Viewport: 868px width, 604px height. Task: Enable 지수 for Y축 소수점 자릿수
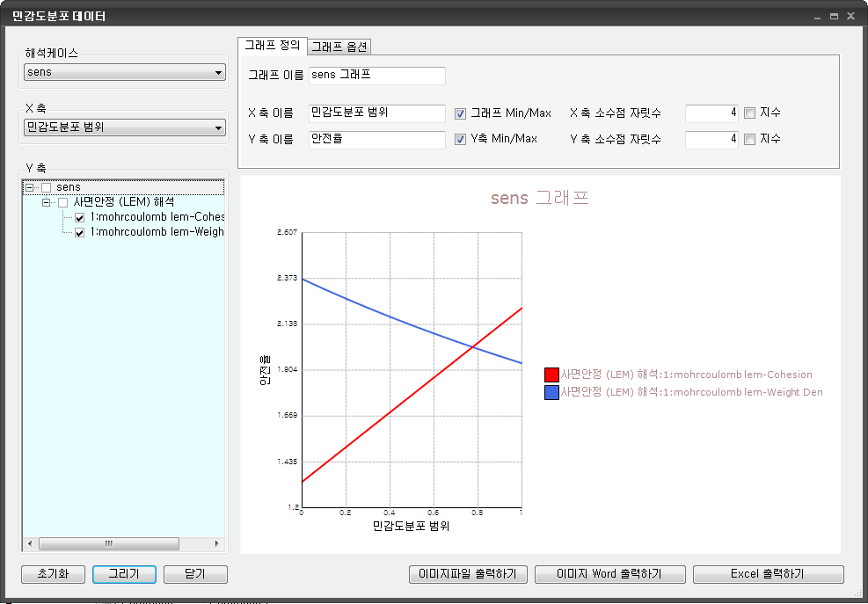coord(749,139)
